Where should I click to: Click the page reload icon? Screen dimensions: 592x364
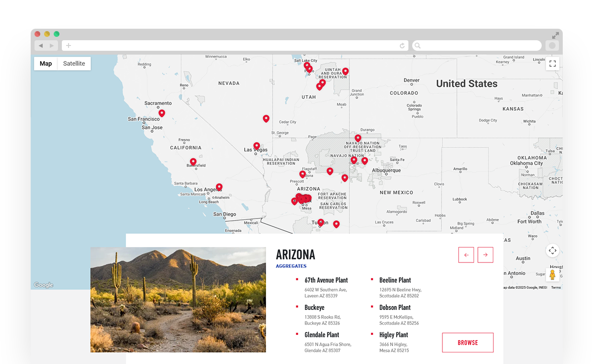402,46
